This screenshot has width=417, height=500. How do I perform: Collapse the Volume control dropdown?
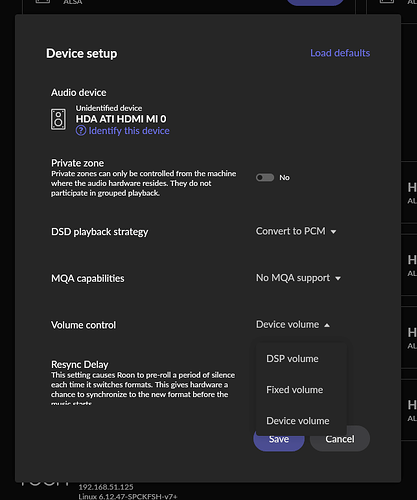(293, 325)
